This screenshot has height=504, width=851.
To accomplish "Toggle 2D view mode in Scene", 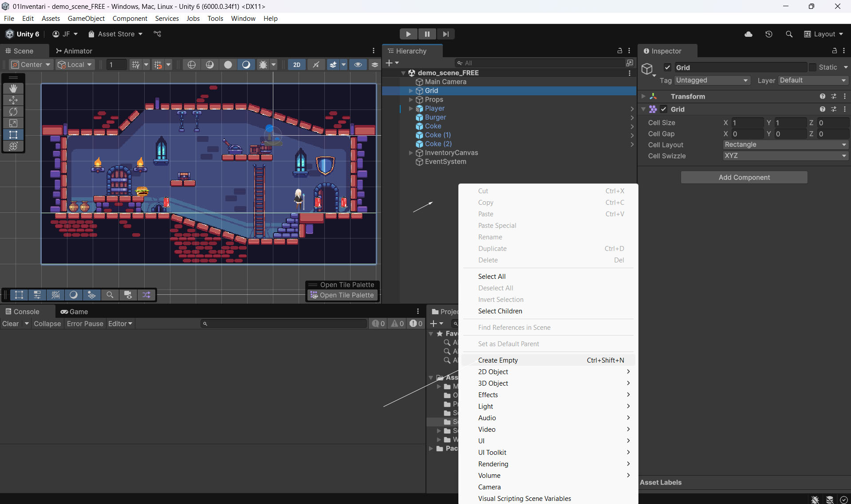I will 296,65.
